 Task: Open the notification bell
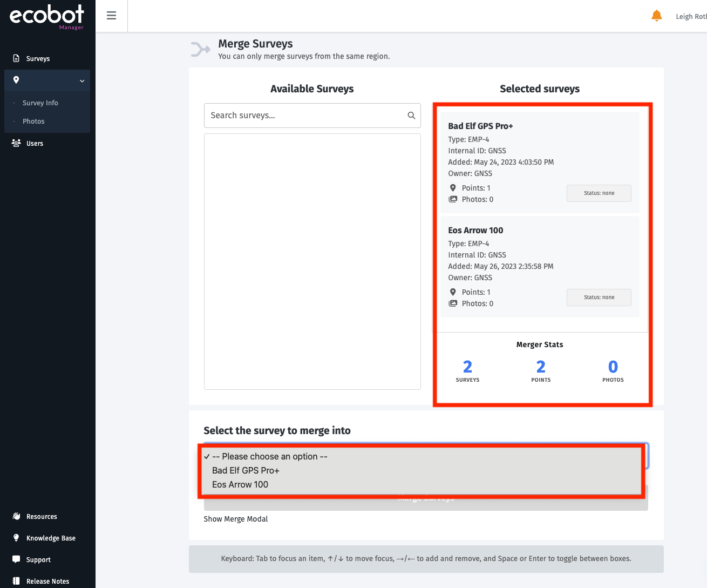(x=656, y=16)
